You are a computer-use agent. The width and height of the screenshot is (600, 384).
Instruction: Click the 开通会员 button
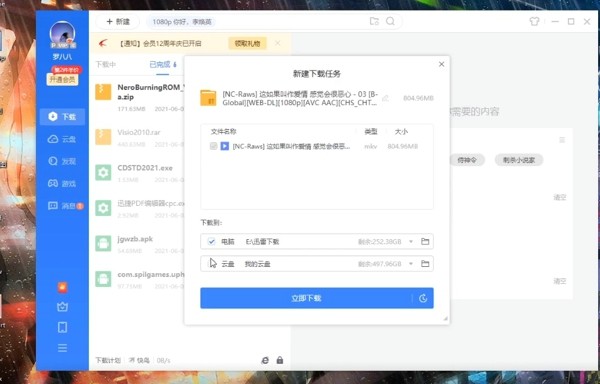pyautogui.click(x=62, y=80)
